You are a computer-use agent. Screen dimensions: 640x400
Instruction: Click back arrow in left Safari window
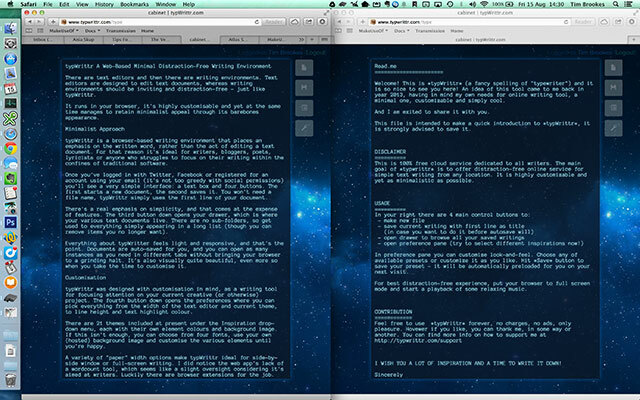[x=30, y=22]
